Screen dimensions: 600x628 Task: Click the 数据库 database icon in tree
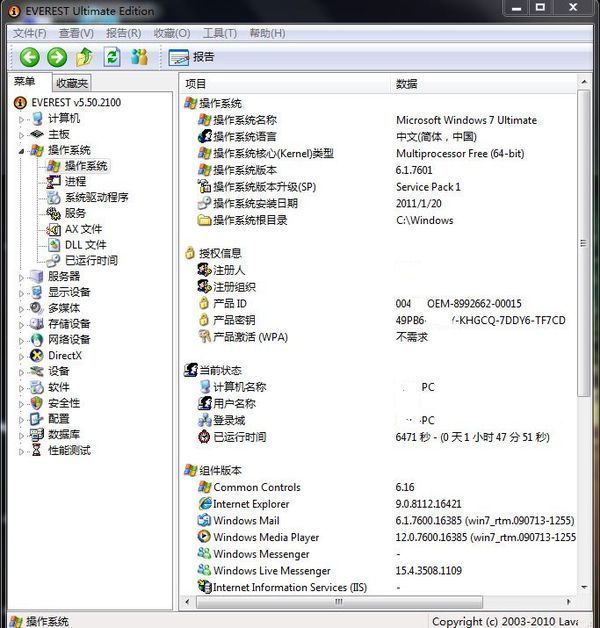[x=37, y=435]
